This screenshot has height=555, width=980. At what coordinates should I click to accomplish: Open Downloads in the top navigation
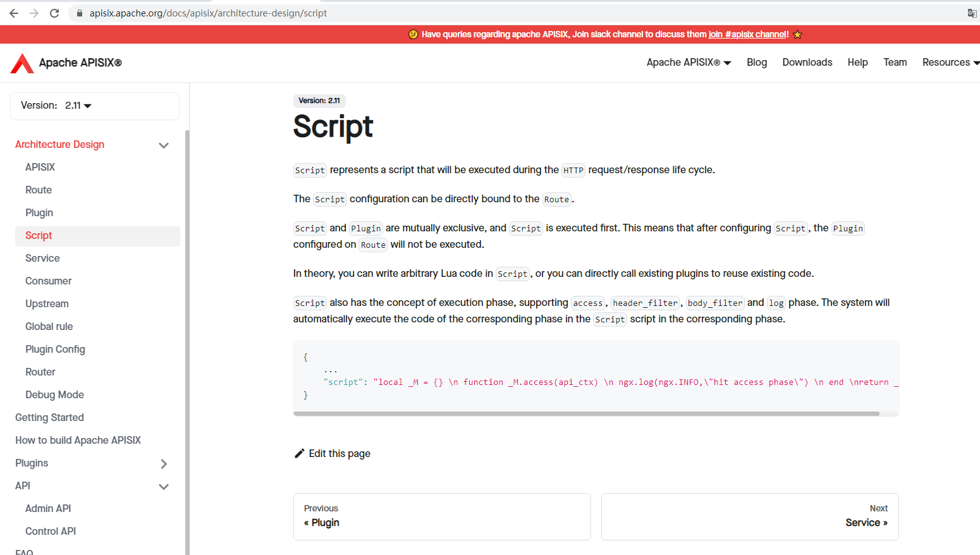[x=807, y=62]
